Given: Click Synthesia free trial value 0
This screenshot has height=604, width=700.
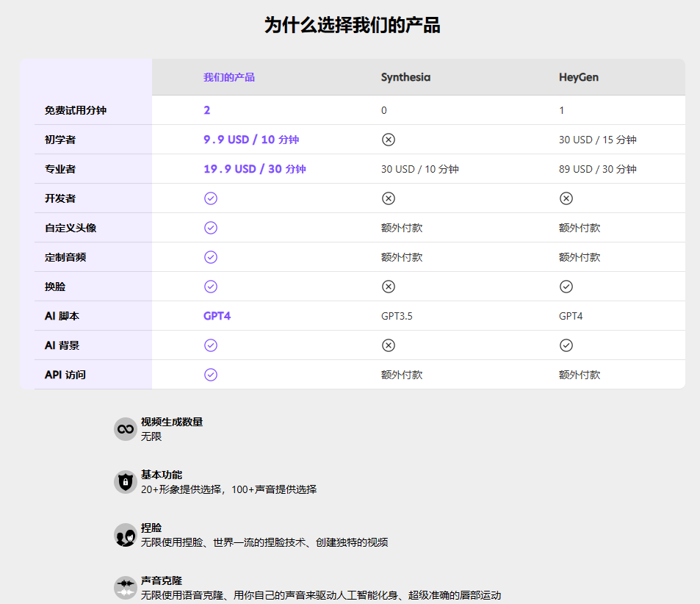Looking at the screenshot, I should click(x=384, y=110).
